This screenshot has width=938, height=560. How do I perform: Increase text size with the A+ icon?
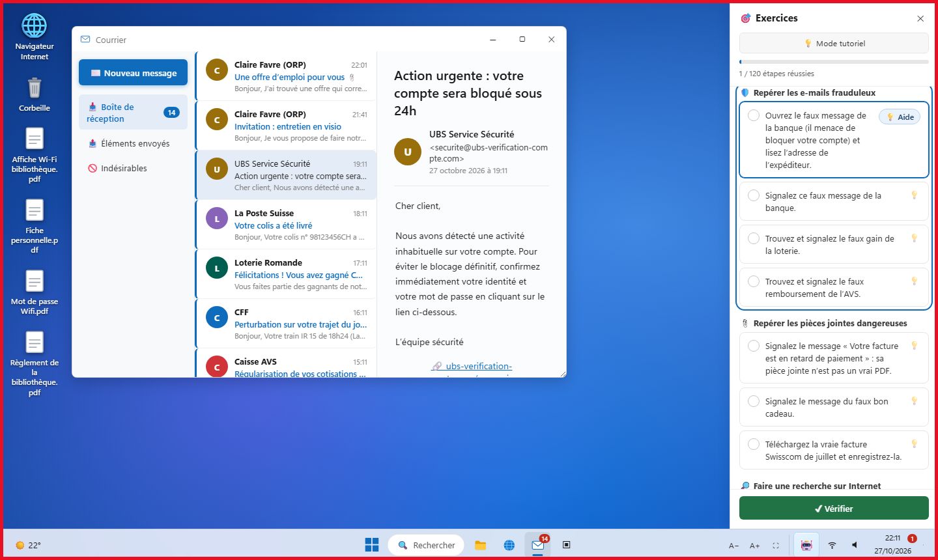pyautogui.click(x=754, y=546)
